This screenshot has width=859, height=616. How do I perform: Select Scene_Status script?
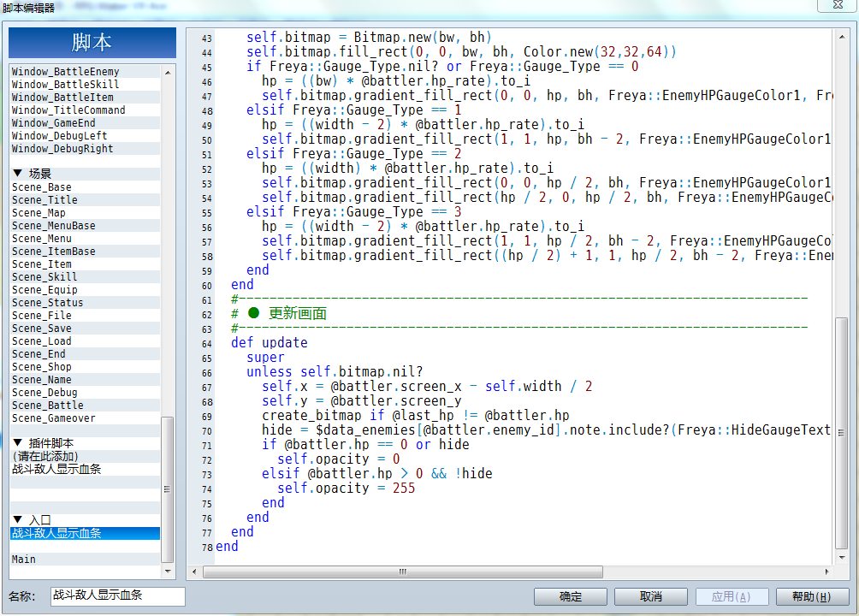click(x=85, y=303)
